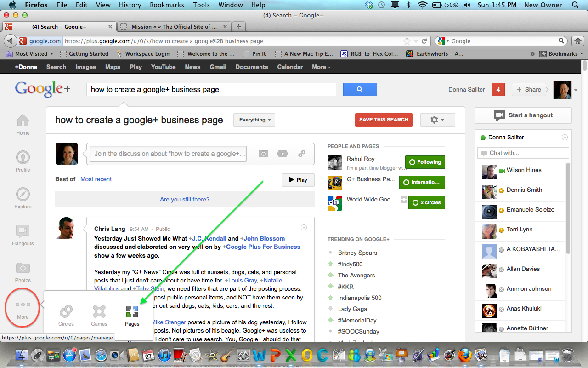Click Wi-Fi icon in the menu bar
588x368 pixels.
pos(422,5)
